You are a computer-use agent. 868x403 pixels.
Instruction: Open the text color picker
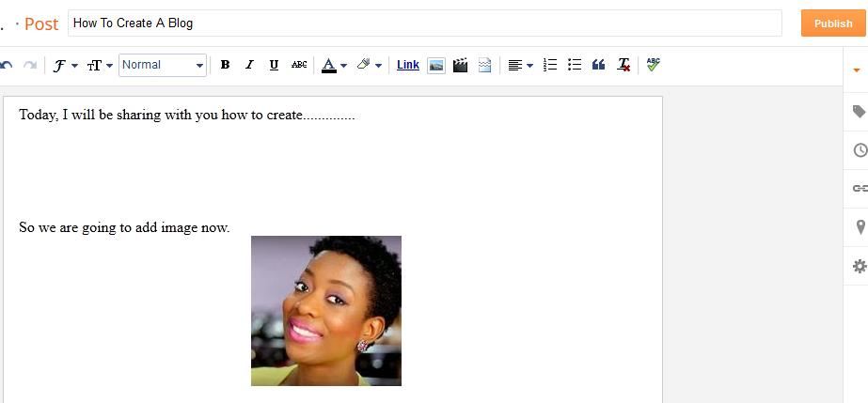point(334,65)
